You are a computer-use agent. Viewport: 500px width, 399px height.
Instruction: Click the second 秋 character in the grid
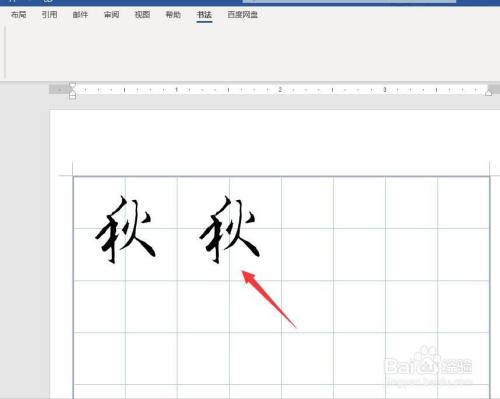(229, 229)
